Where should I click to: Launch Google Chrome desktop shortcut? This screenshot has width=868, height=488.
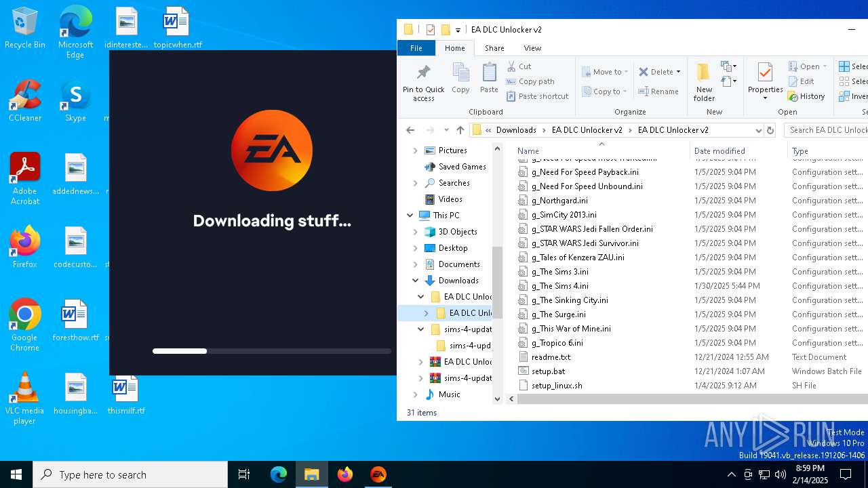pyautogui.click(x=25, y=325)
